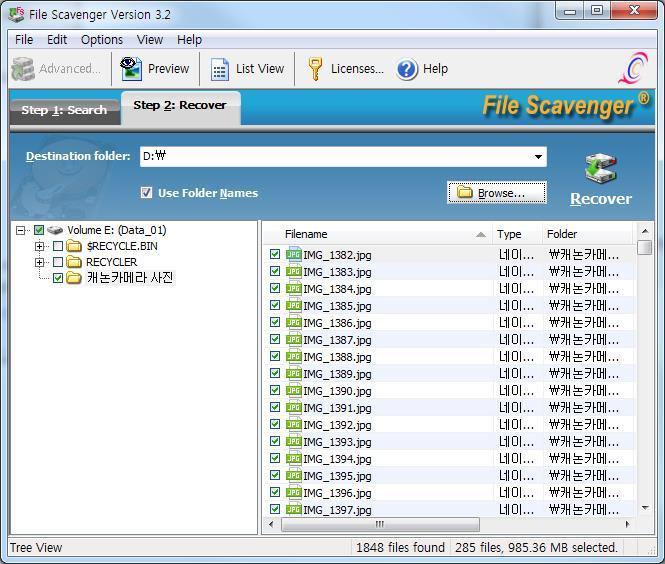The width and height of the screenshot is (665, 564).
Task: Click the 캐논카메라 사진 tree item label
Action: click(x=130, y=278)
